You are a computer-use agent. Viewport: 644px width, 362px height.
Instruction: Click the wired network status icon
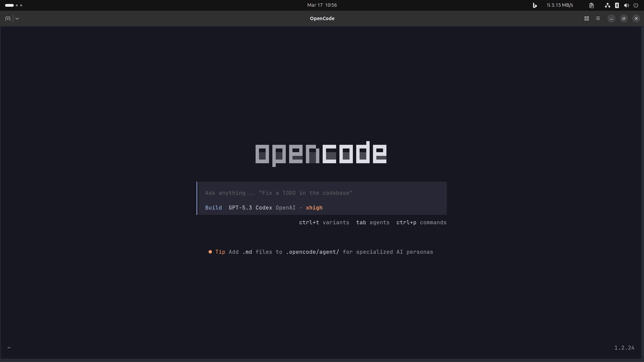(607, 5)
